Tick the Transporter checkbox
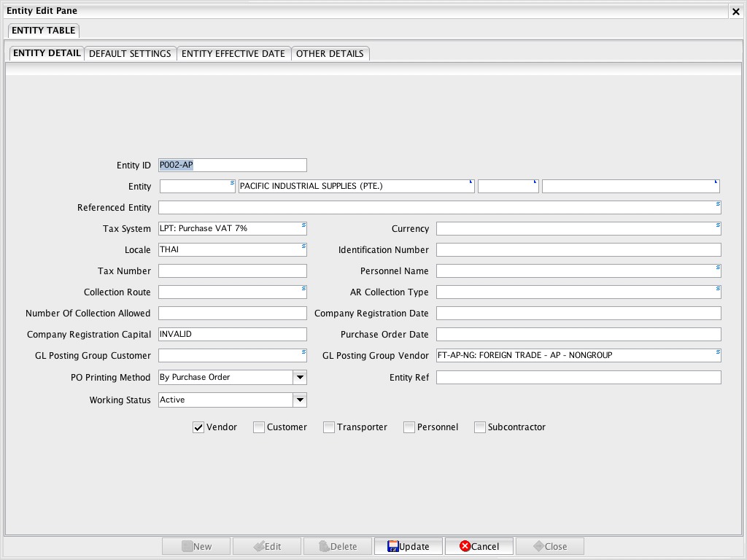The height and width of the screenshot is (560, 747). 329,427
